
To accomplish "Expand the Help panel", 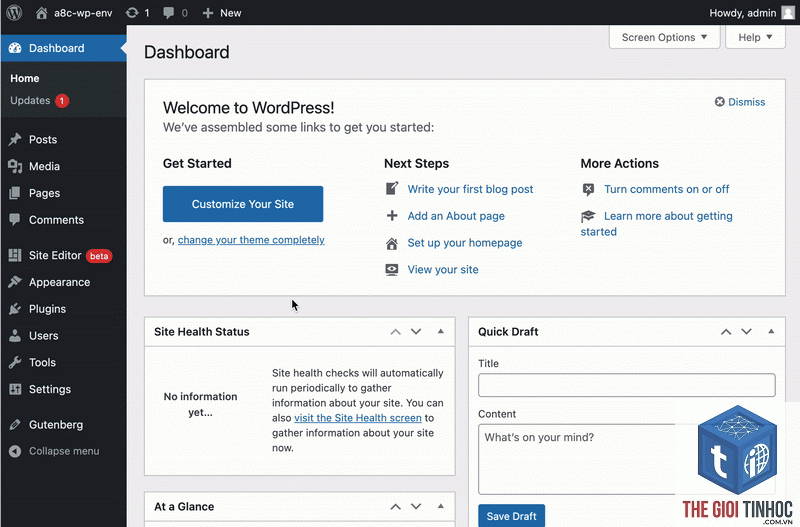I will 755,37.
